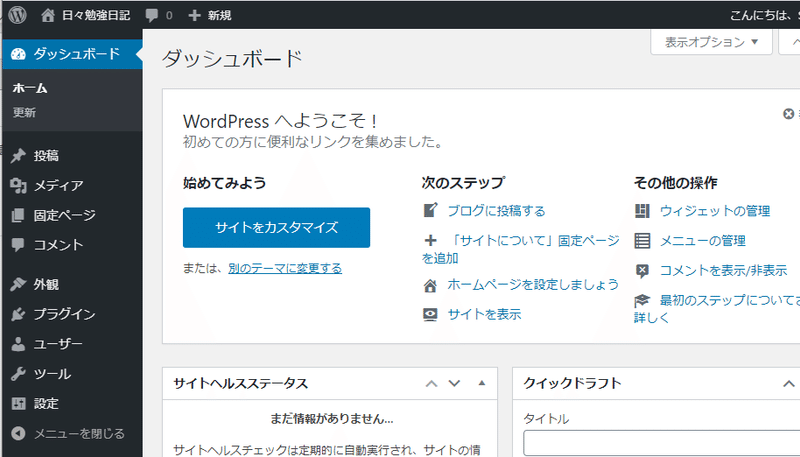Open the メニューの管理 link
Viewport: 800px width, 457px height.
[703, 241]
